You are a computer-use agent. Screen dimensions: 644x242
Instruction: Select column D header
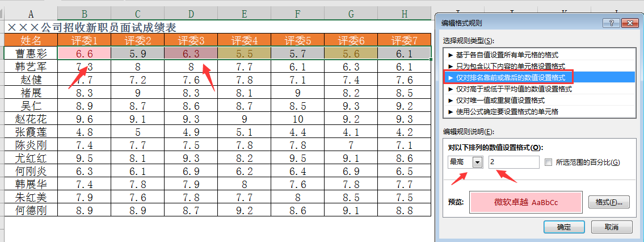coord(191,14)
